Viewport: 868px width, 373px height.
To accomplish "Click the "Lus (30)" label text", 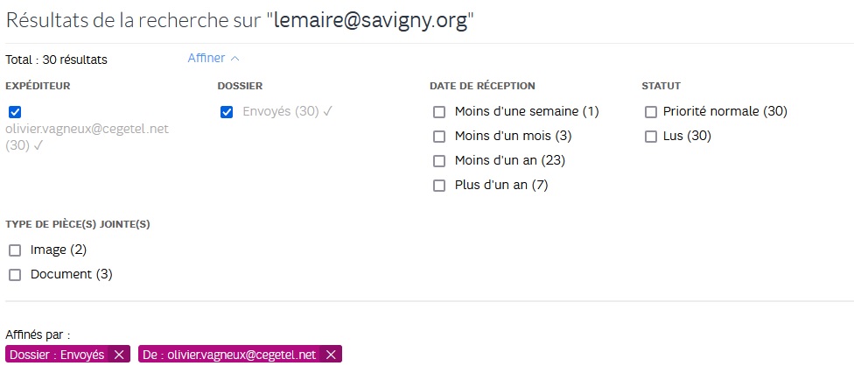I will pyautogui.click(x=687, y=137).
